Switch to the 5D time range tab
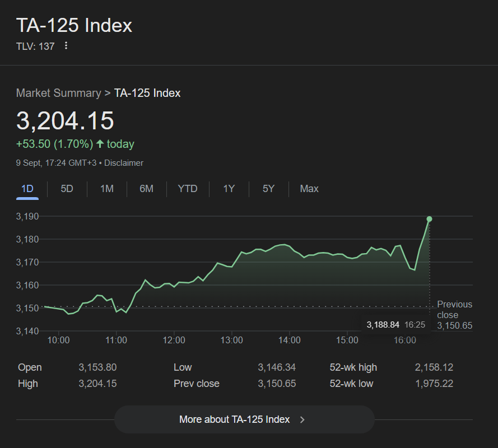Image resolution: width=498 pixels, height=448 pixels. [67, 189]
